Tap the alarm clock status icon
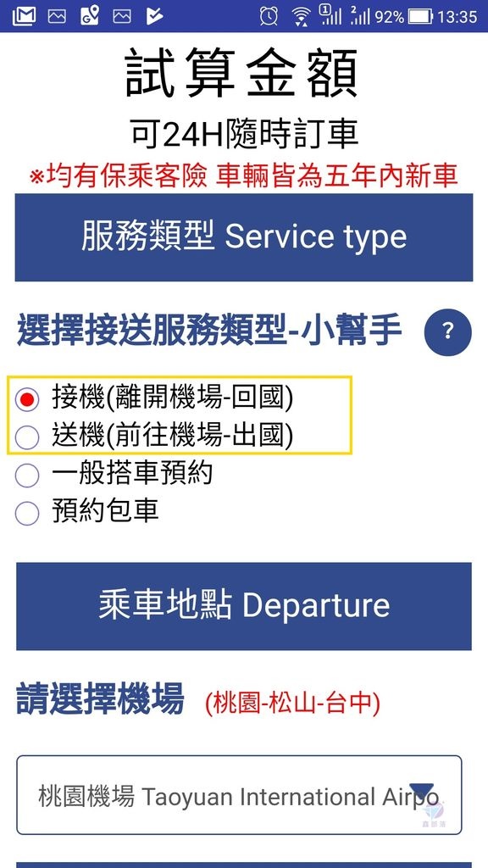This screenshot has height=868, width=488. pyautogui.click(x=269, y=16)
